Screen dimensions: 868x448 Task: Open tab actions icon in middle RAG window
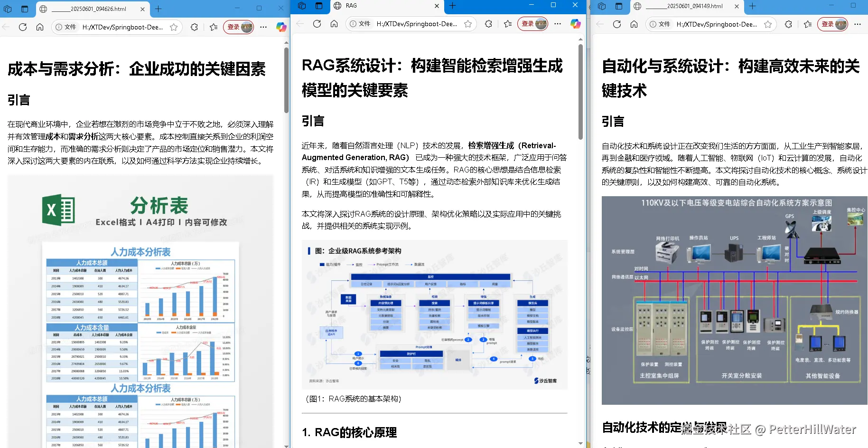[x=319, y=6]
